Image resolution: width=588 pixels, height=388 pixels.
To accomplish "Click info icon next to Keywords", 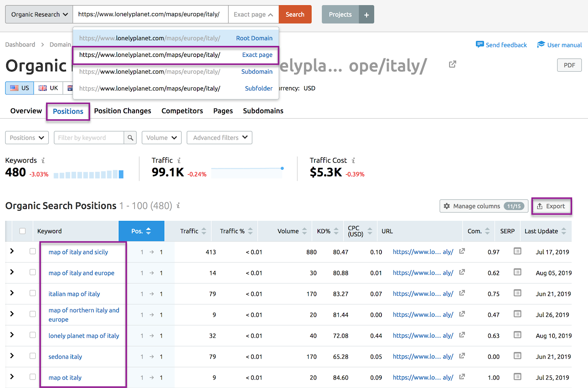I will 43,161.
